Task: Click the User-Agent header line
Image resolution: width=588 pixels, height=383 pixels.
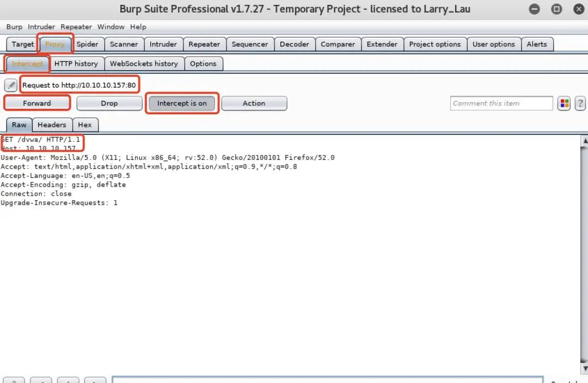Action: 168,158
